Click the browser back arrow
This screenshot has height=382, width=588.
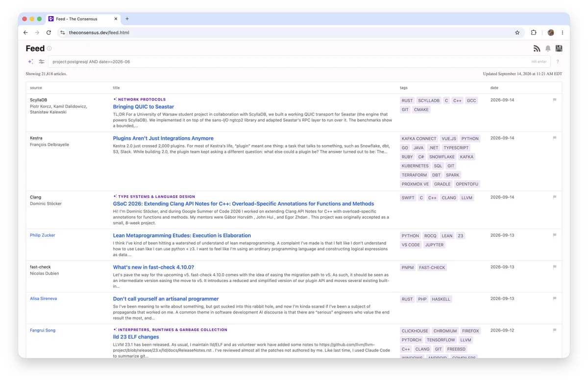pyautogui.click(x=25, y=33)
